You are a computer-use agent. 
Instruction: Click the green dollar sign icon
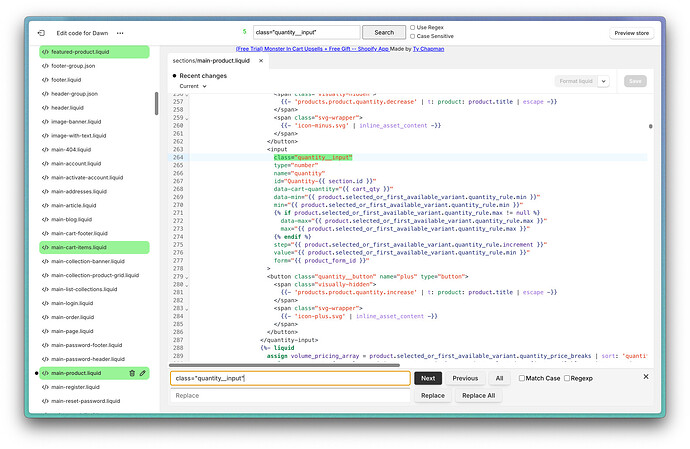point(245,32)
